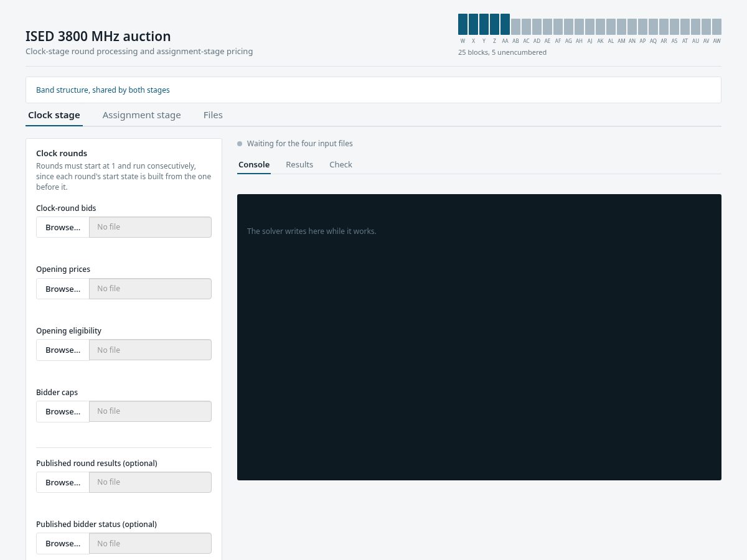747x560 pixels.
Task: Select unencumbered block AA bar
Action: click(505, 24)
